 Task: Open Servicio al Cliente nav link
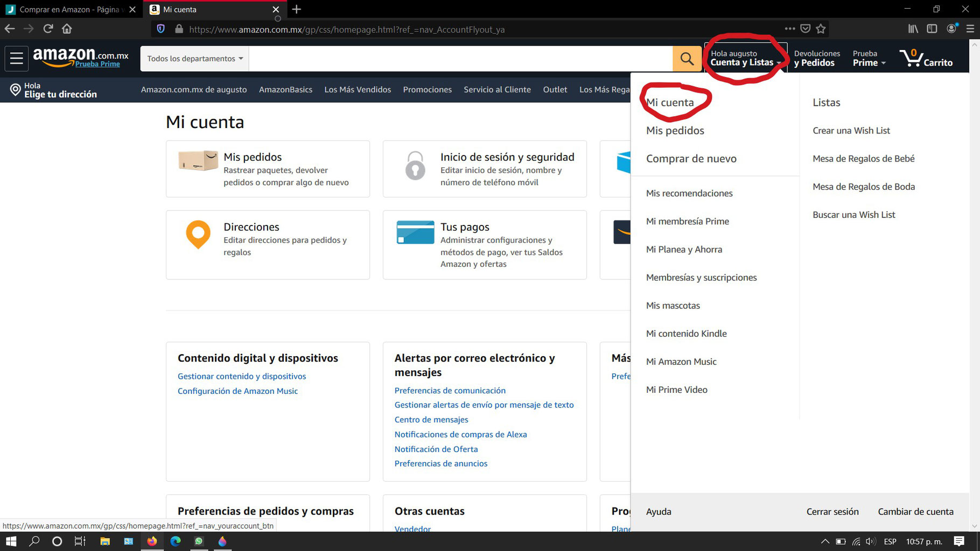[x=497, y=89]
